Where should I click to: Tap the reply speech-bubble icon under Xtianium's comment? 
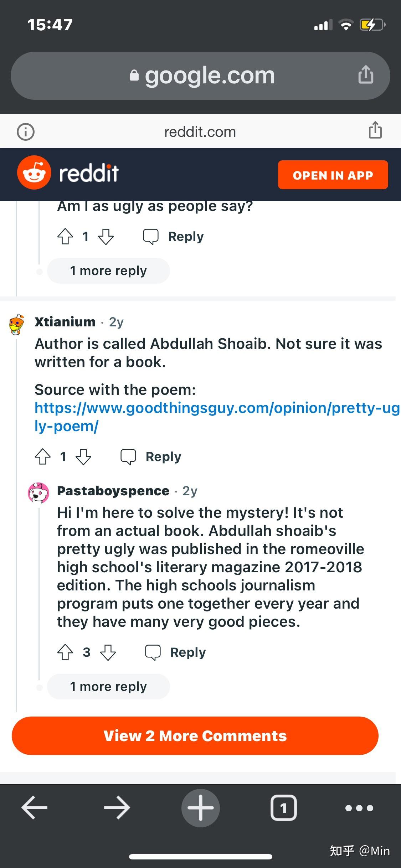tap(129, 456)
